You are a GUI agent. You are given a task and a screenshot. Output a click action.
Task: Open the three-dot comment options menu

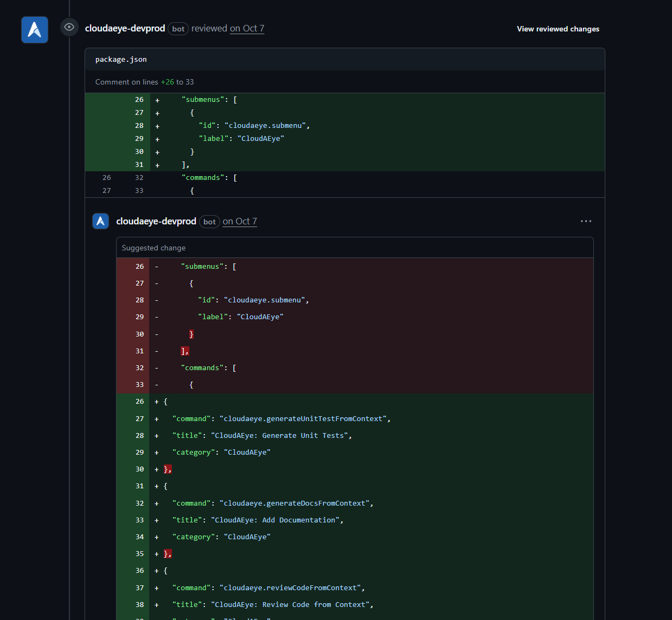[586, 221]
